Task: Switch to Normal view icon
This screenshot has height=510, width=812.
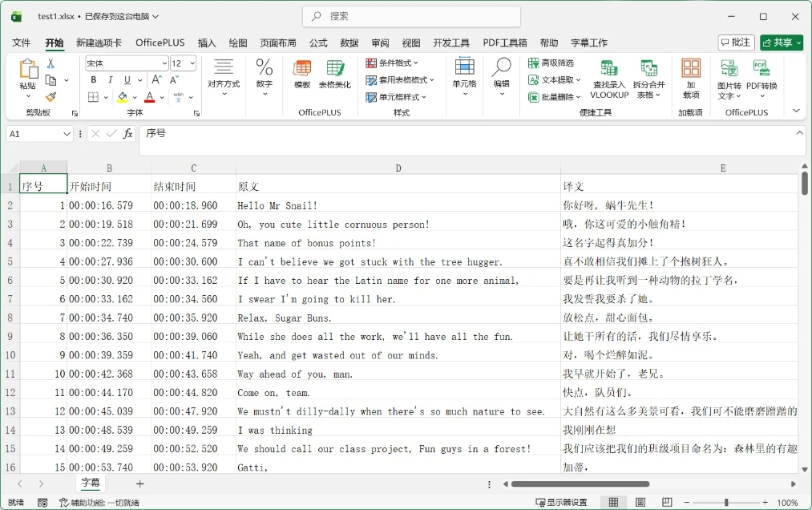Action: click(614, 502)
